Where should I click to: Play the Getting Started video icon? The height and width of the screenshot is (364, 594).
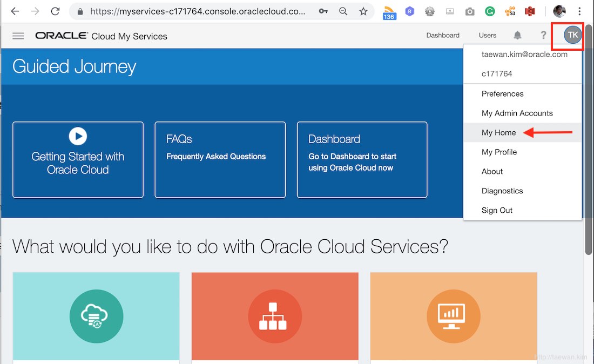click(x=78, y=136)
